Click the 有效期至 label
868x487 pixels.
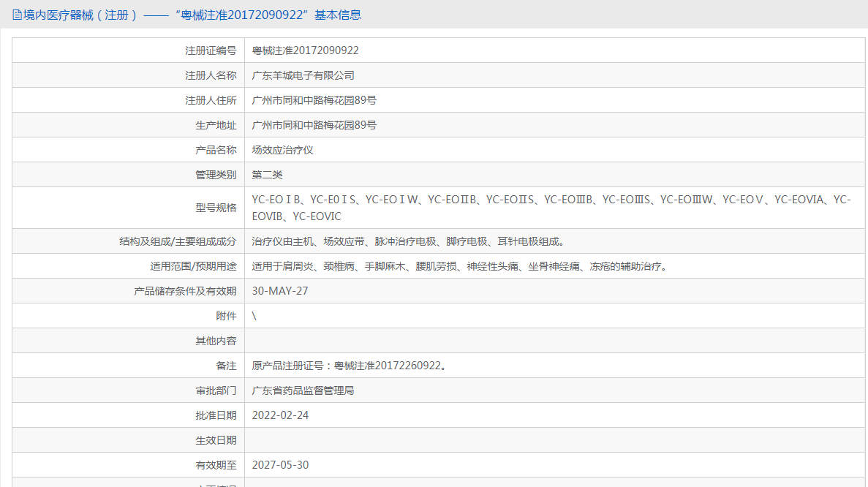click(x=216, y=465)
